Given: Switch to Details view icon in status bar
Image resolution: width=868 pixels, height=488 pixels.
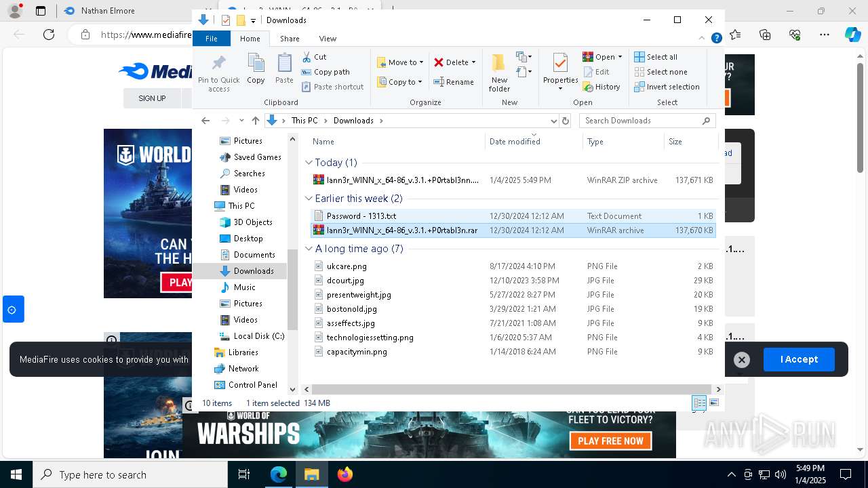Looking at the screenshot, I should point(699,403).
